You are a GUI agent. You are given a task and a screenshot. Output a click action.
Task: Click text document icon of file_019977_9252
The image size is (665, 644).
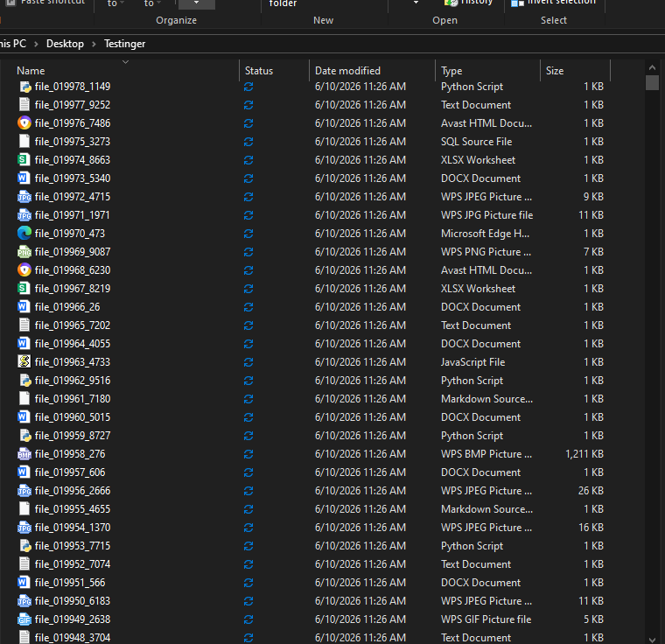(24, 105)
